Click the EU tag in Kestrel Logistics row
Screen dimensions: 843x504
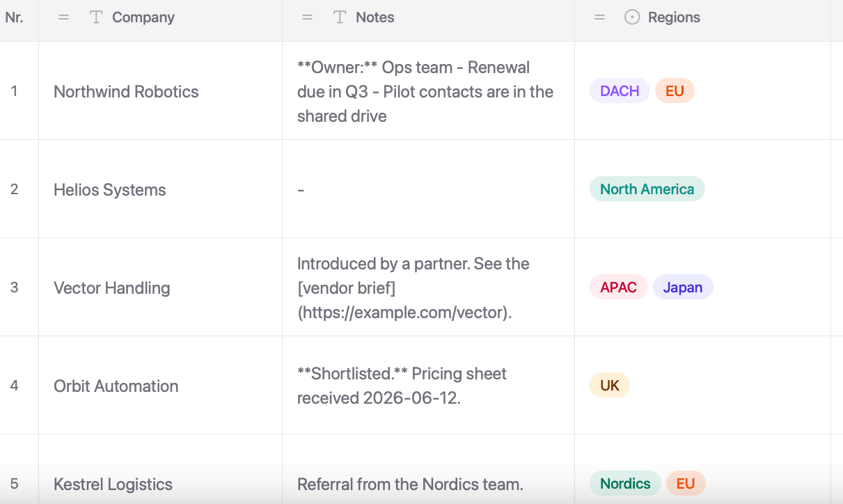click(686, 484)
